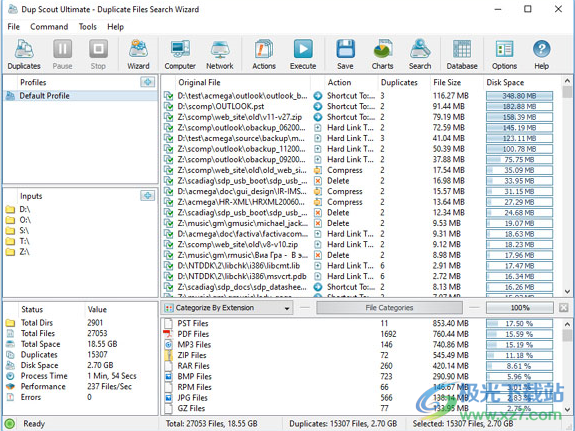Viewport: 575px width, 431px height.
Task: Click the add button in Inputs header
Action: [148, 196]
